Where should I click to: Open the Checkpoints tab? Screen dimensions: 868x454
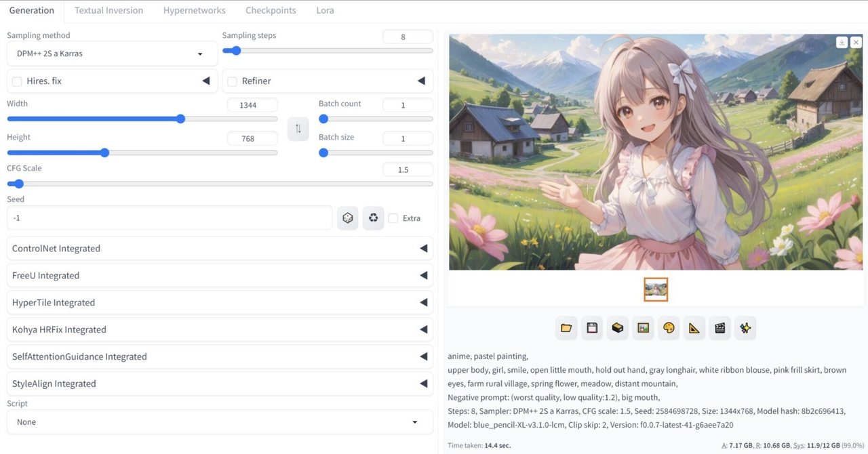point(270,10)
